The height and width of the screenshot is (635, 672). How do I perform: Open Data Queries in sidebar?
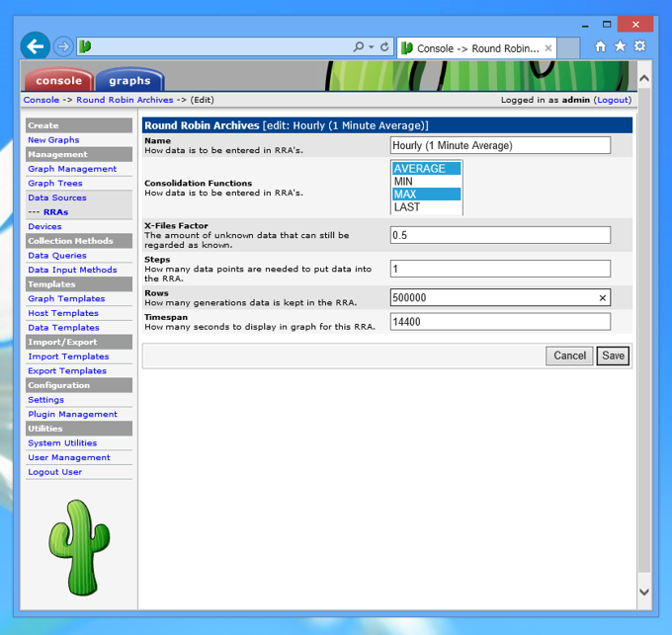coord(57,255)
